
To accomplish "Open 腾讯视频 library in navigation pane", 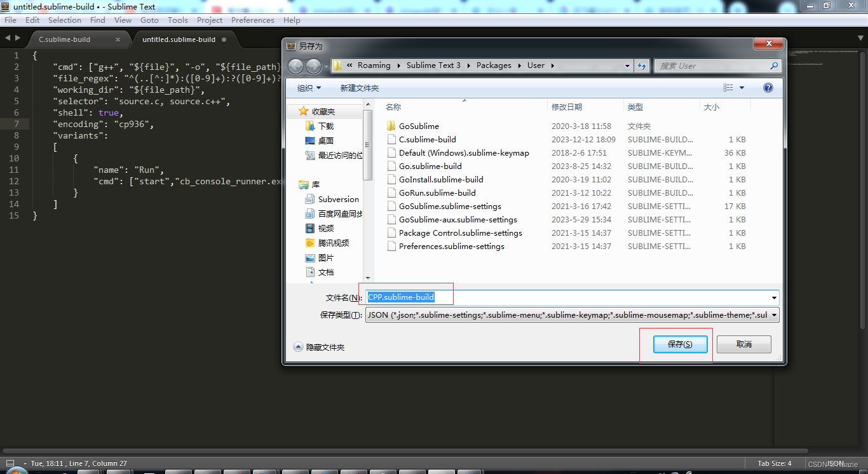I will click(333, 243).
